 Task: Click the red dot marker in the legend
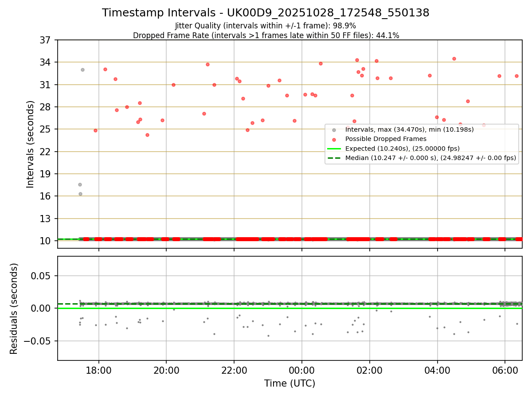[x=334, y=139]
